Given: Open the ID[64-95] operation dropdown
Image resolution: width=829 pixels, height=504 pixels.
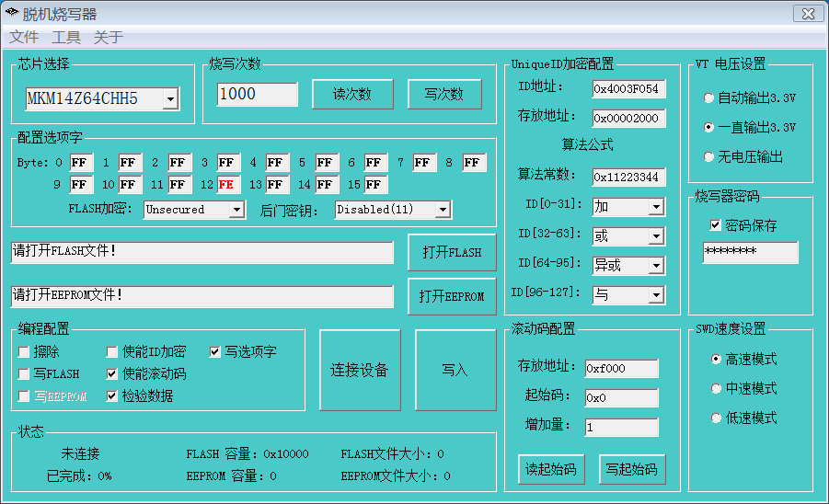Looking at the screenshot, I should 656,266.
